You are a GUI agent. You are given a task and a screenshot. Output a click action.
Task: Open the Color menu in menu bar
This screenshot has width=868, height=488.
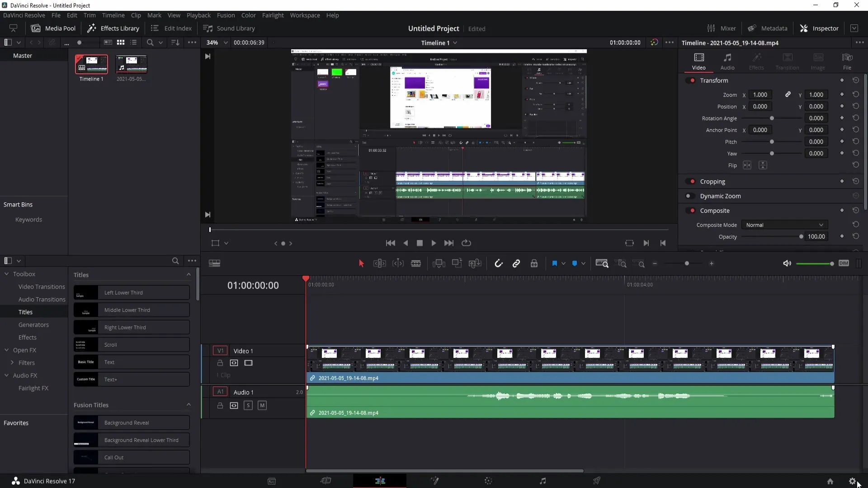click(249, 15)
